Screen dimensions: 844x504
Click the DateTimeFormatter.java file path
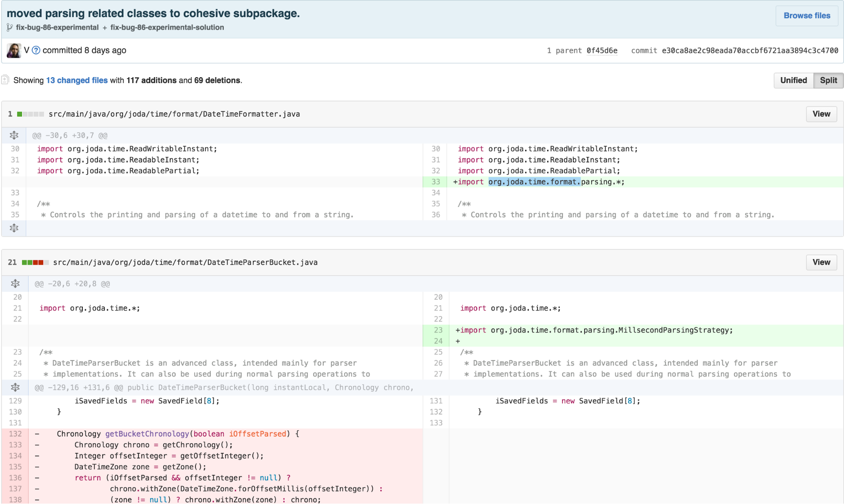tap(174, 114)
